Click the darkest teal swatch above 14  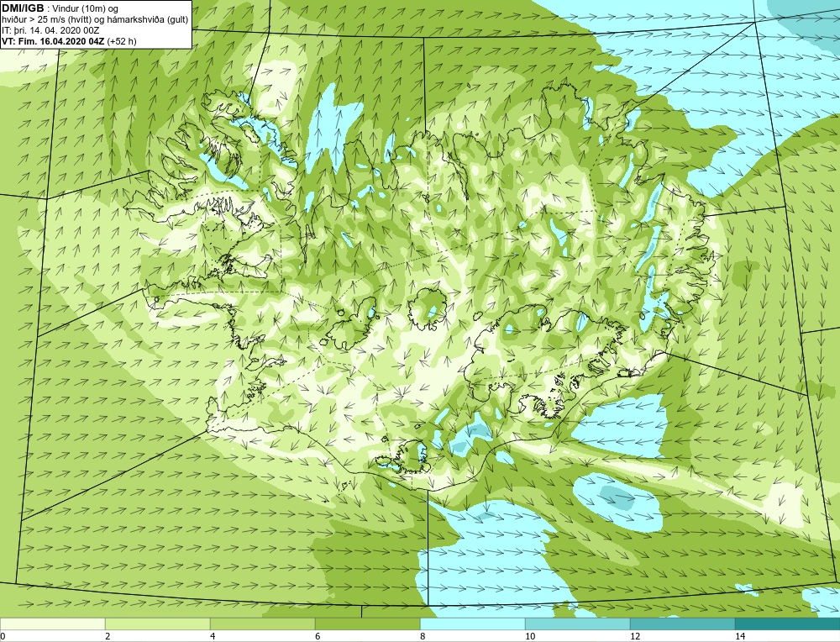[788, 624]
